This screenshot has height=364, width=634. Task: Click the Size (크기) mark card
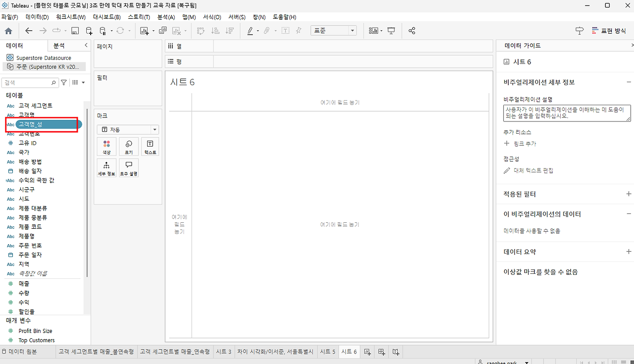tap(129, 147)
